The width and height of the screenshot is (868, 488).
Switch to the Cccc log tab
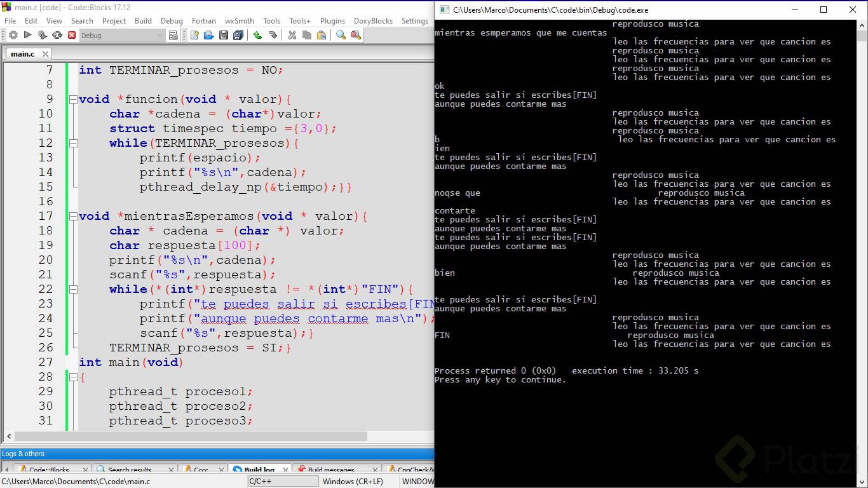201,470
